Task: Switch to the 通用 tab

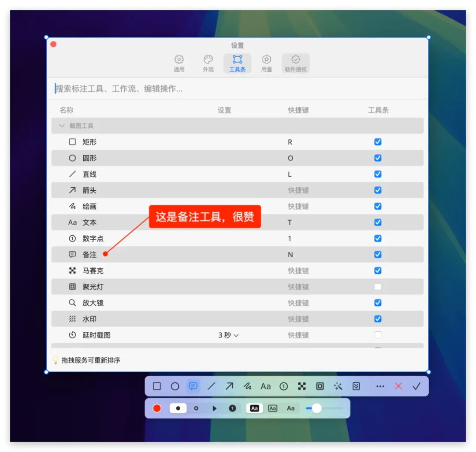Action: 179,63
